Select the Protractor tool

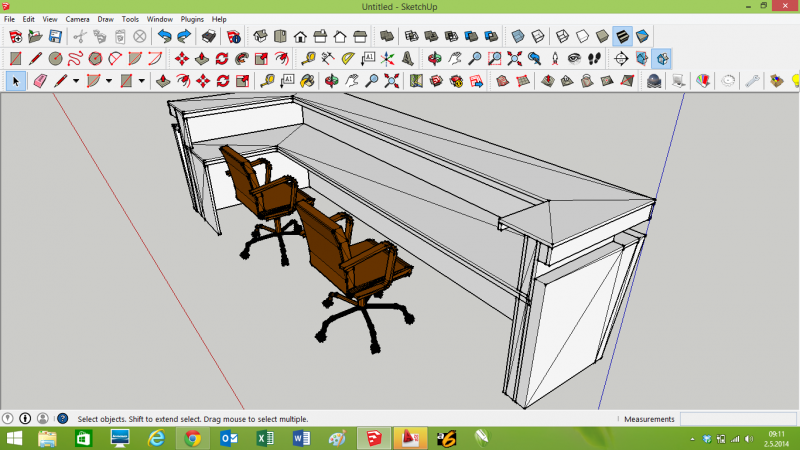(347, 59)
